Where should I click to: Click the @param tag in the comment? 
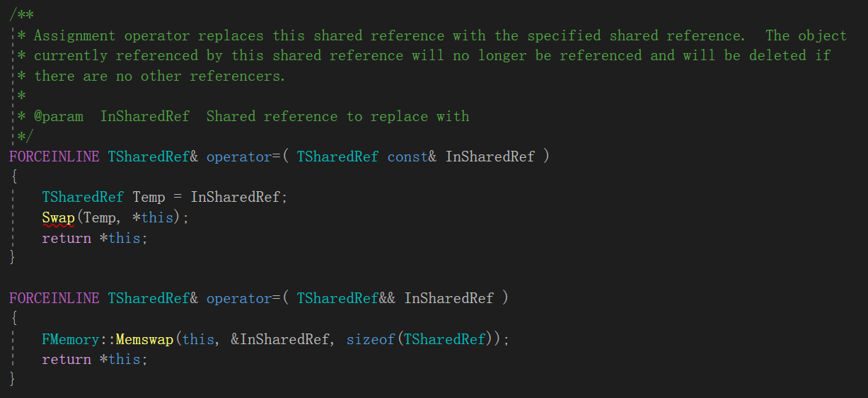pyautogui.click(x=58, y=116)
